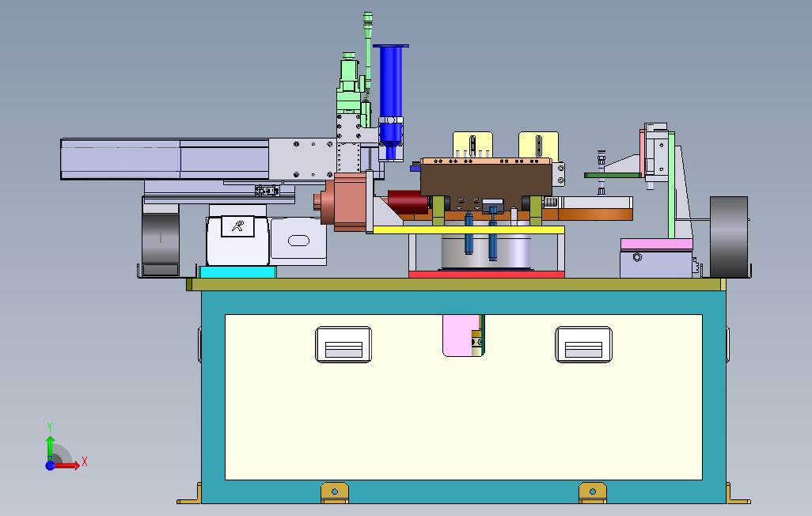Select the white motor box with R logo
812x516 pixels.
tap(237, 241)
